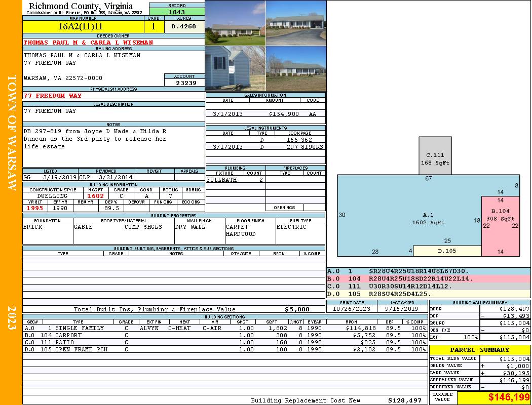Select roof material COMP SHGLS
This screenshot has width=532, height=405.
(x=143, y=227)
